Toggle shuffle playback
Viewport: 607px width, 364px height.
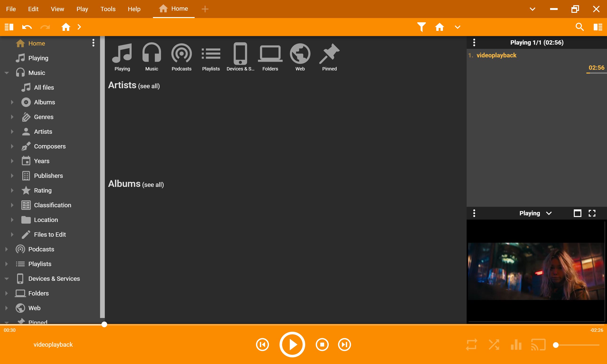click(x=494, y=345)
